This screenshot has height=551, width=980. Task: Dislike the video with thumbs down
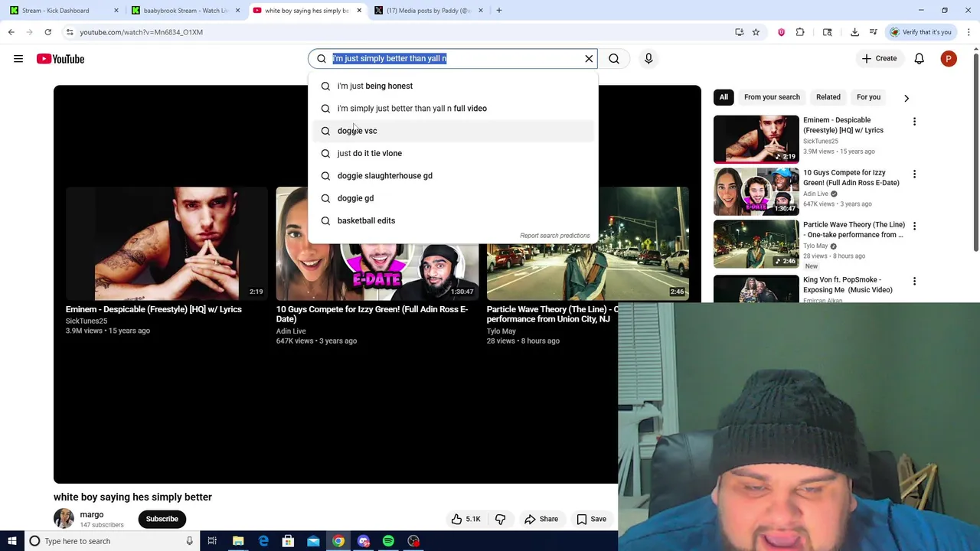501,519
